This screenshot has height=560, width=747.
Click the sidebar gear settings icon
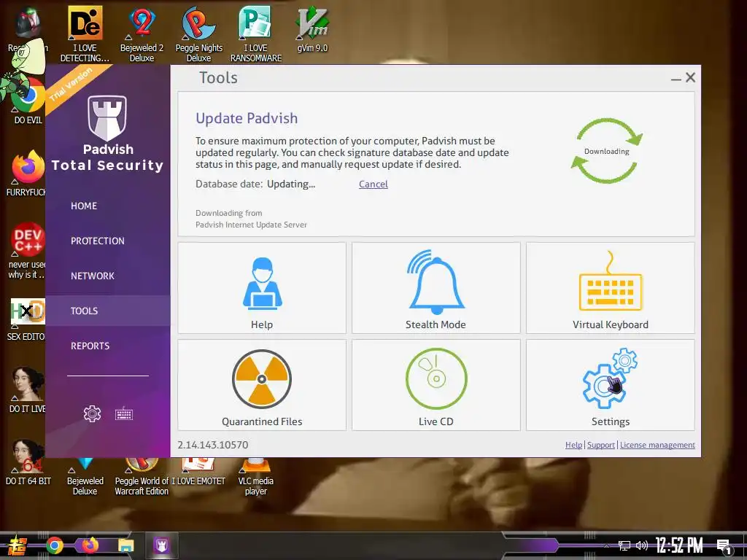click(x=92, y=414)
